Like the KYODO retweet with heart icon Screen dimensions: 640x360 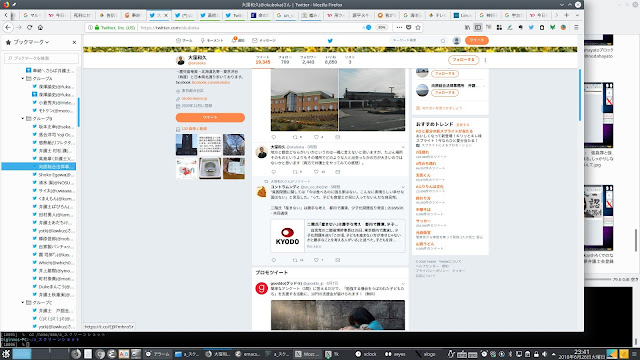pos(316,260)
